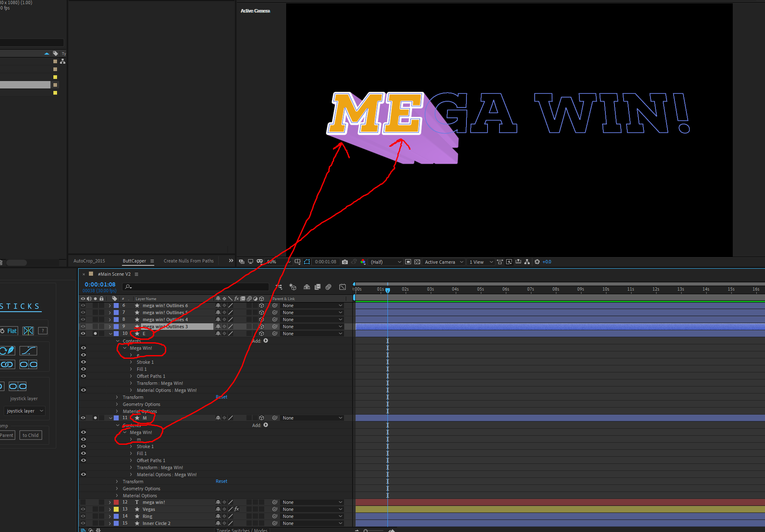The image size is (765, 532).
Task: Open the composition mini-flowchart icon
Action: (x=279, y=287)
